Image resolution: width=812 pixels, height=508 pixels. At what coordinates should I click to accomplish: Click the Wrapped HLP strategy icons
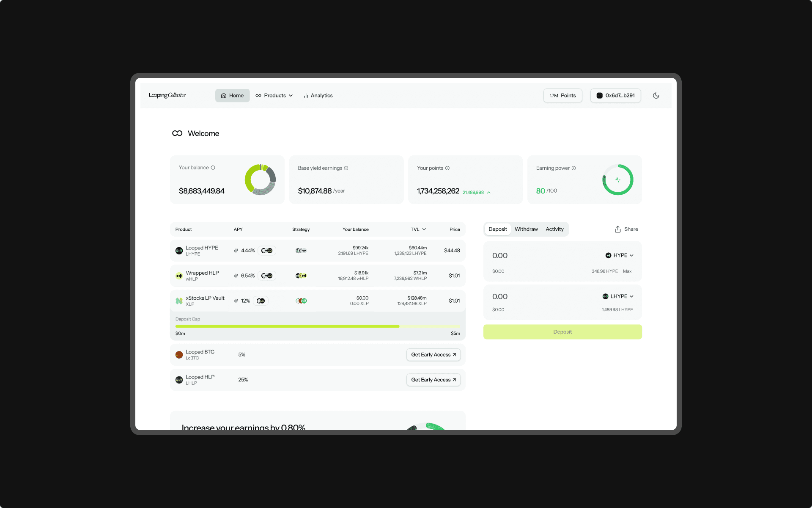pyautogui.click(x=301, y=276)
